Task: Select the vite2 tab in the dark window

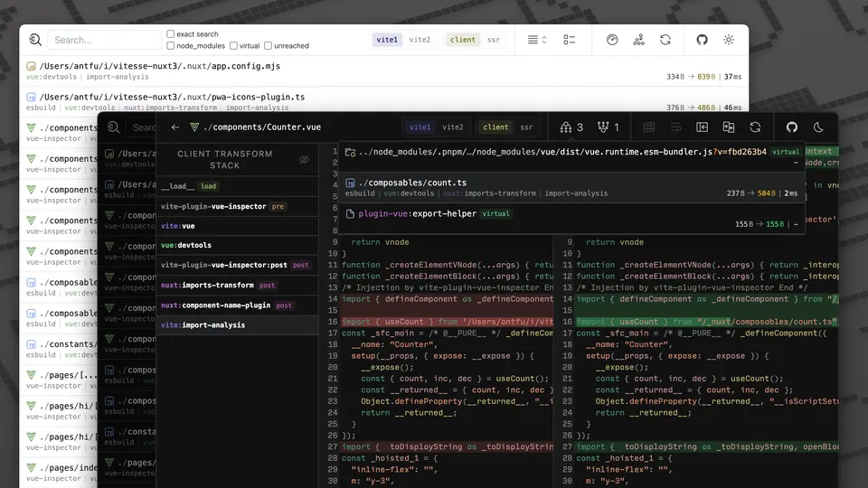Action: [452, 127]
